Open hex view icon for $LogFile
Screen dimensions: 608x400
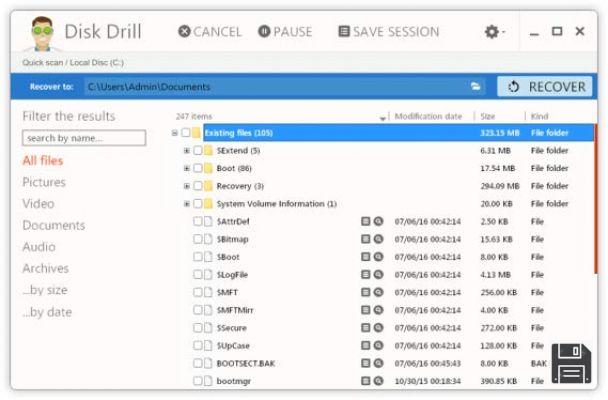click(365, 274)
